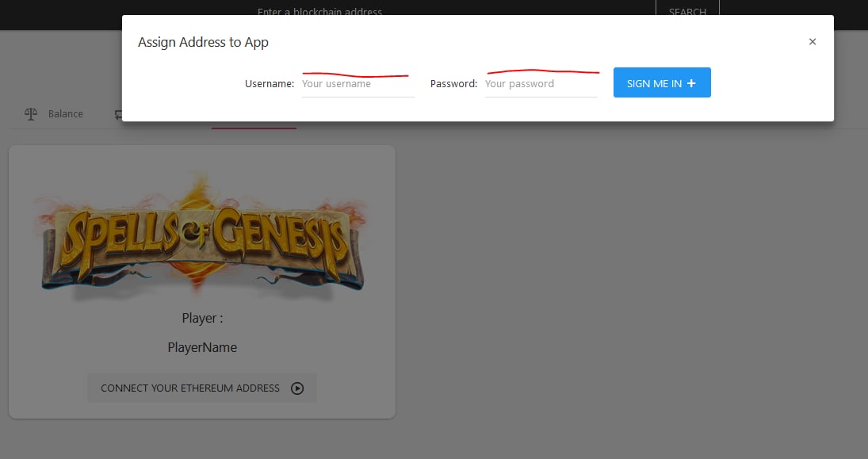Open the Balance tab
Image resolution: width=868 pixels, height=459 pixels.
(x=54, y=113)
